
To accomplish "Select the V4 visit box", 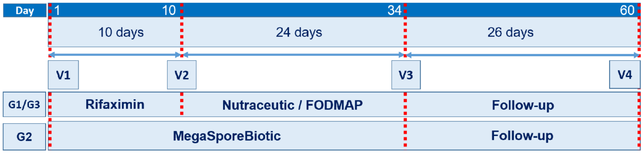I will pos(624,74).
